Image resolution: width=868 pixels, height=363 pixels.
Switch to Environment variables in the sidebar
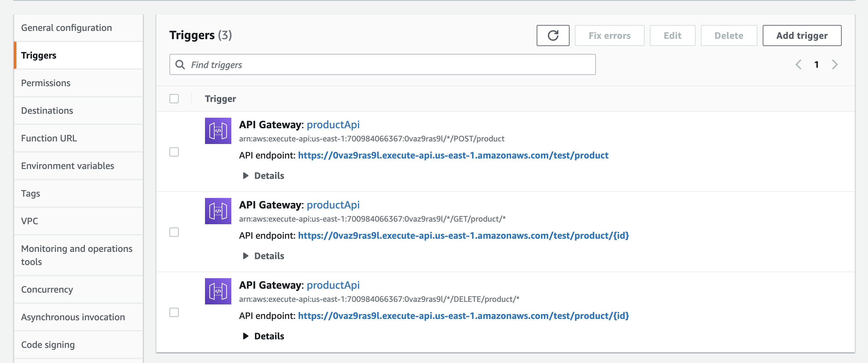pos(68,166)
